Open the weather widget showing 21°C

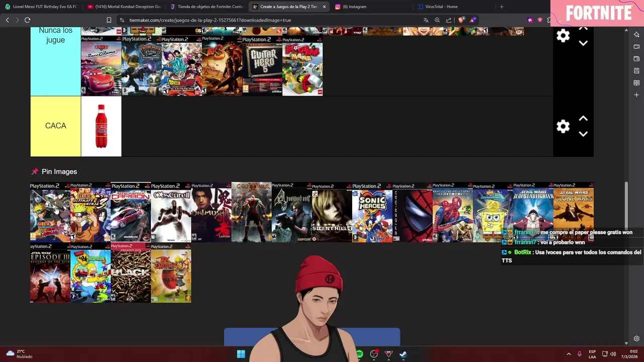20,354
